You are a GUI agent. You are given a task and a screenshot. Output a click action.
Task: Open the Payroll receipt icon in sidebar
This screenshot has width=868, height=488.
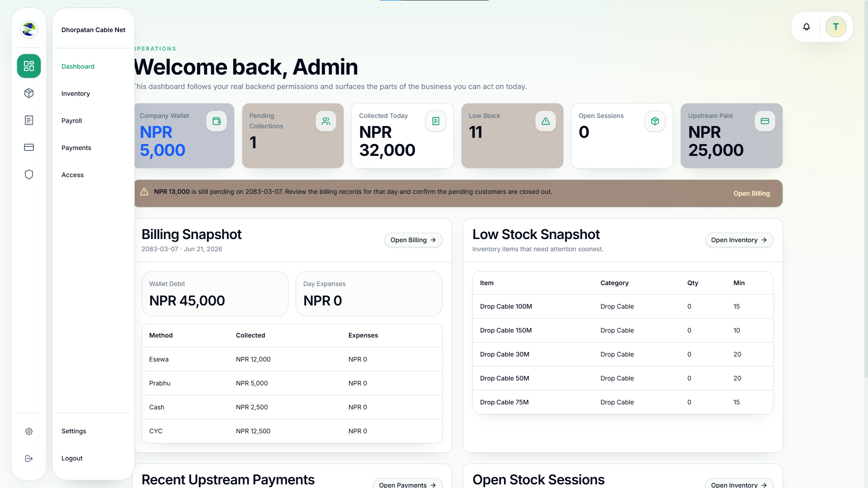[29, 120]
